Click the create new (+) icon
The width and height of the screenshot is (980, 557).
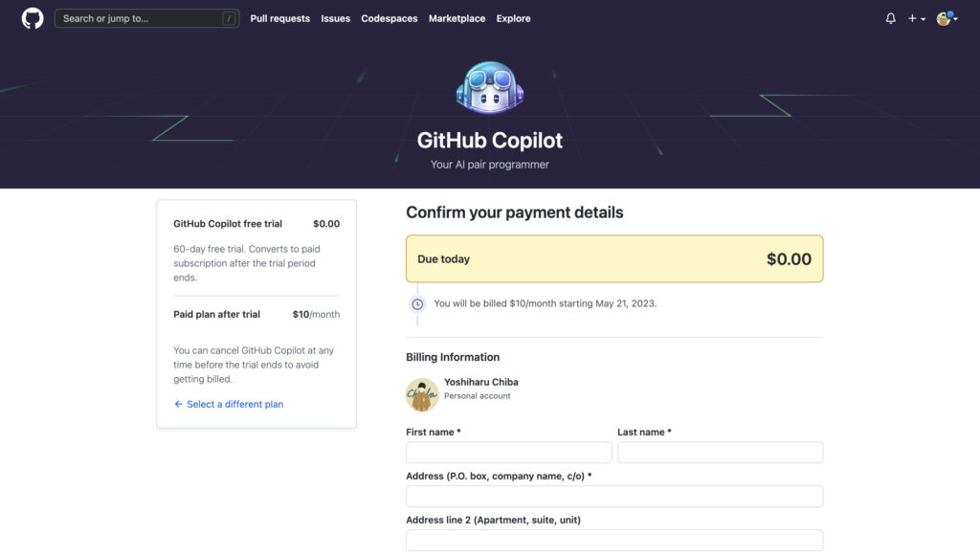[912, 17]
